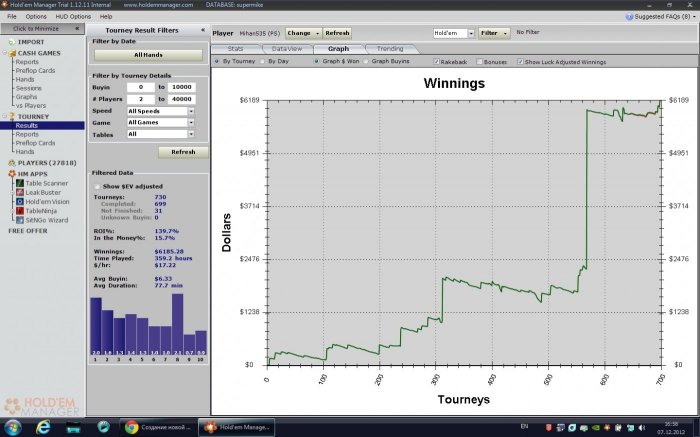Click the minimum Buyin field
Viewport: 700px width, 437px height.
coord(141,87)
